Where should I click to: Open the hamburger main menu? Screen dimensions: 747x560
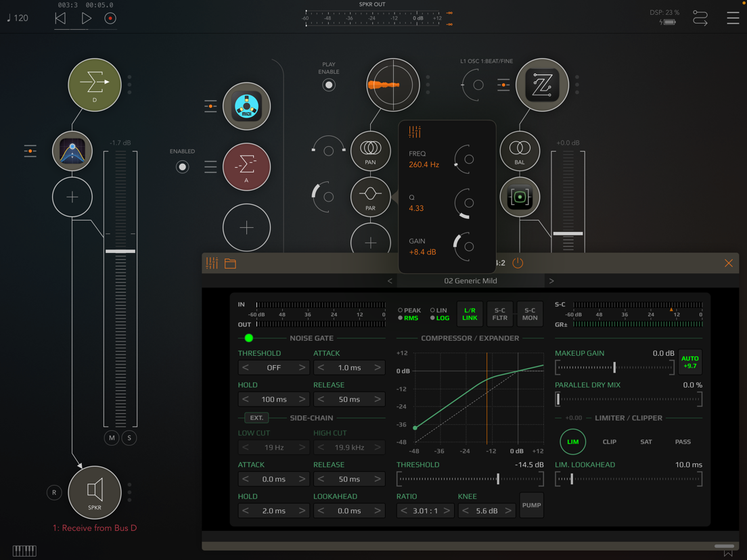pyautogui.click(x=733, y=18)
